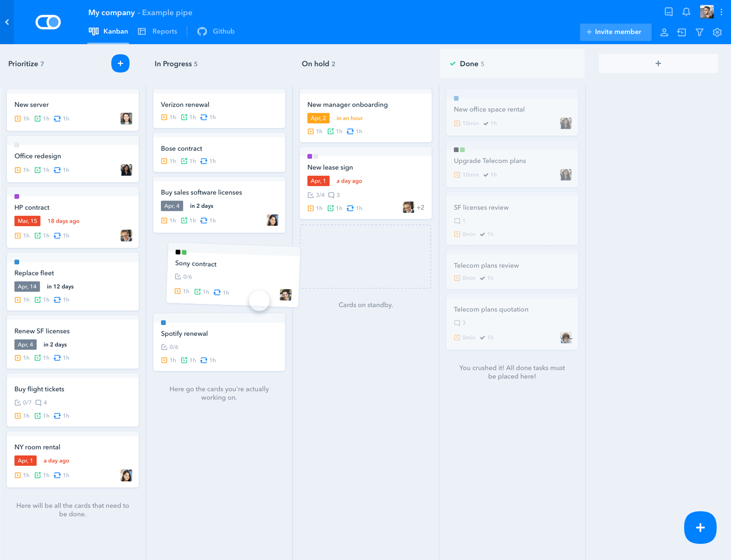Image resolution: width=731 pixels, height=560 pixels.
Task: Open pipe settings gear icon
Action: pyautogui.click(x=717, y=32)
